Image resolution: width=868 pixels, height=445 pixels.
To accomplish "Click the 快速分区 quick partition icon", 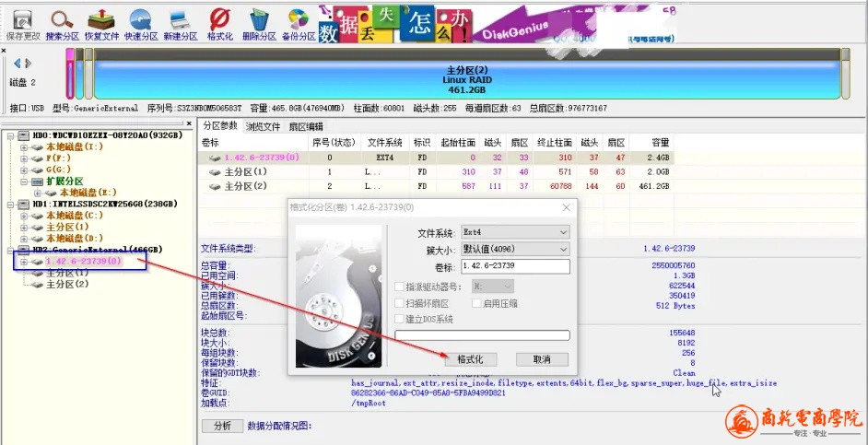I will (x=141, y=23).
